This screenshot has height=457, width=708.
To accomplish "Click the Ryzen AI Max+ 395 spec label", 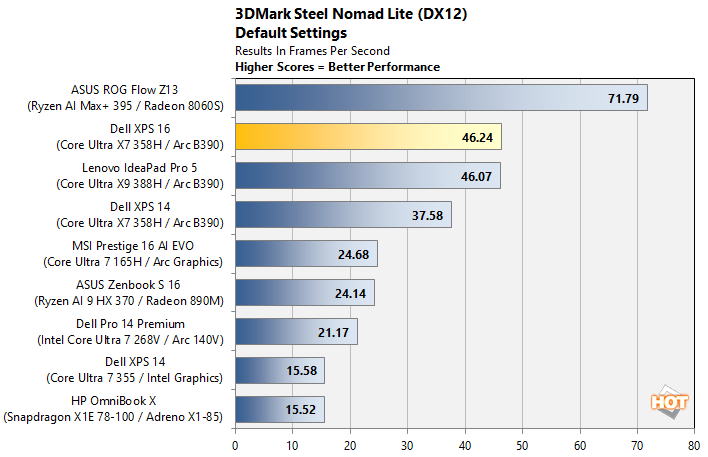I will click(x=126, y=106).
